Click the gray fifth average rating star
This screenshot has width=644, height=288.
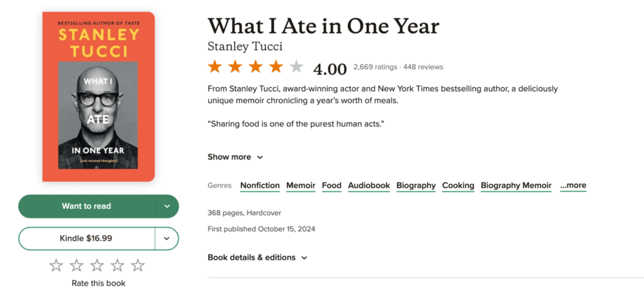click(296, 67)
